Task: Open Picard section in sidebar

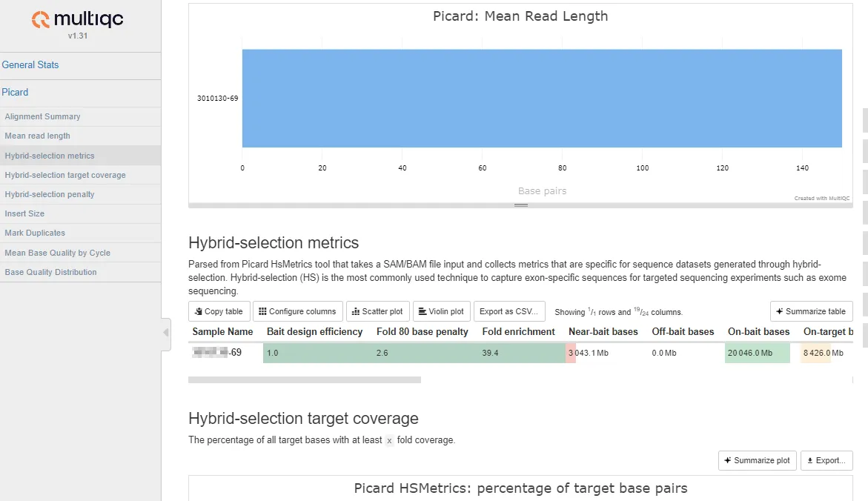Action: [x=16, y=93]
